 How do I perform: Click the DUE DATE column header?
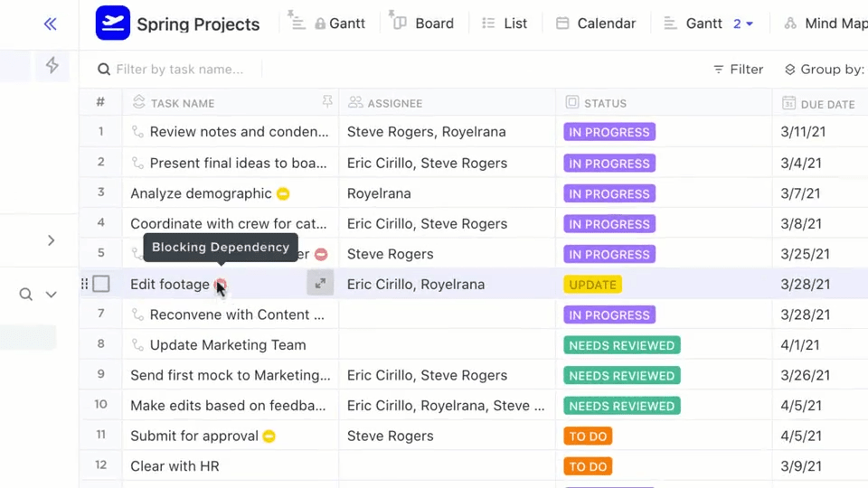click(x=827, y=104)
